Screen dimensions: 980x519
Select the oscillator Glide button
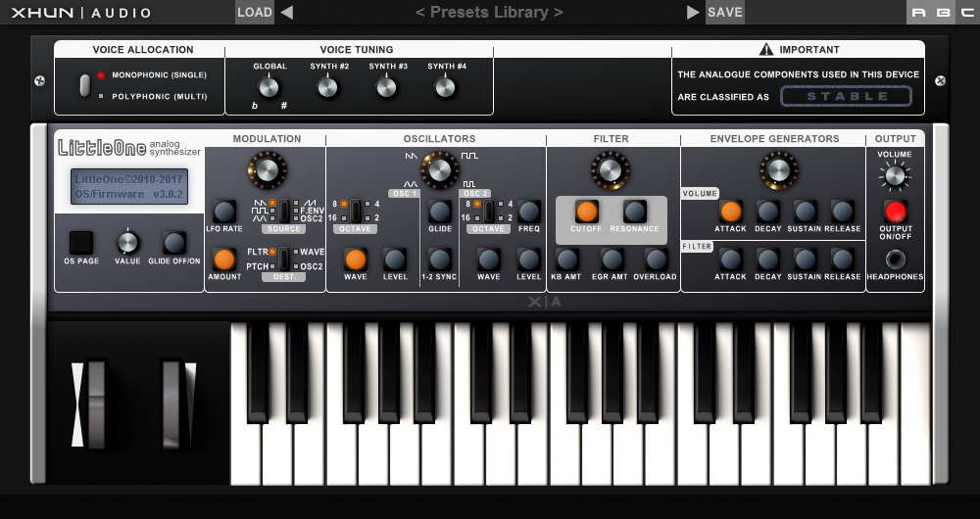pos(440,211)
